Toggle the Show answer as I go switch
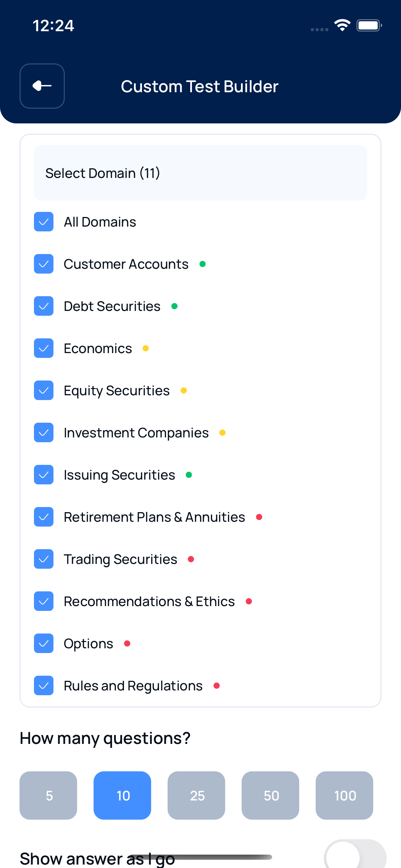401x868 pixels. 355,854
